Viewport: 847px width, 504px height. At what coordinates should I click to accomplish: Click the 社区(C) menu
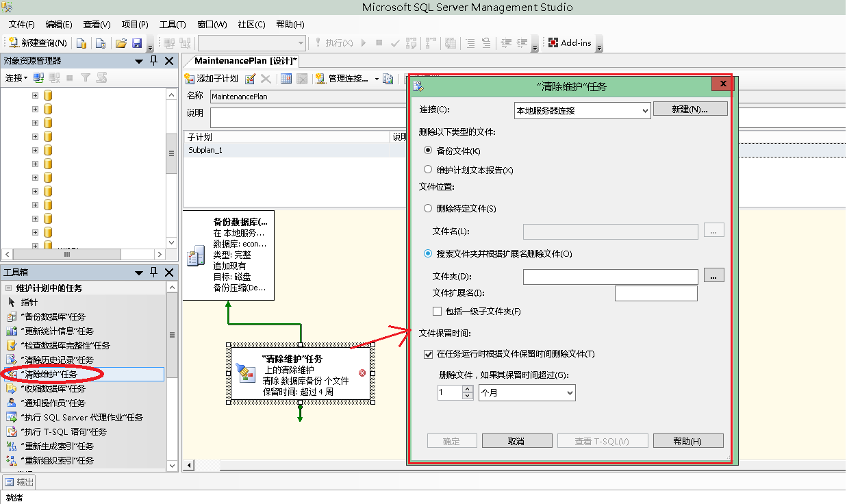coord(251,24)
